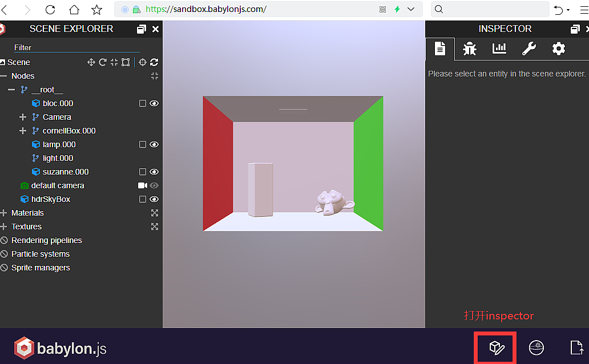Click the babylon.js logo link at bottom left
The image size is (589, 364).
coord(60,347)
